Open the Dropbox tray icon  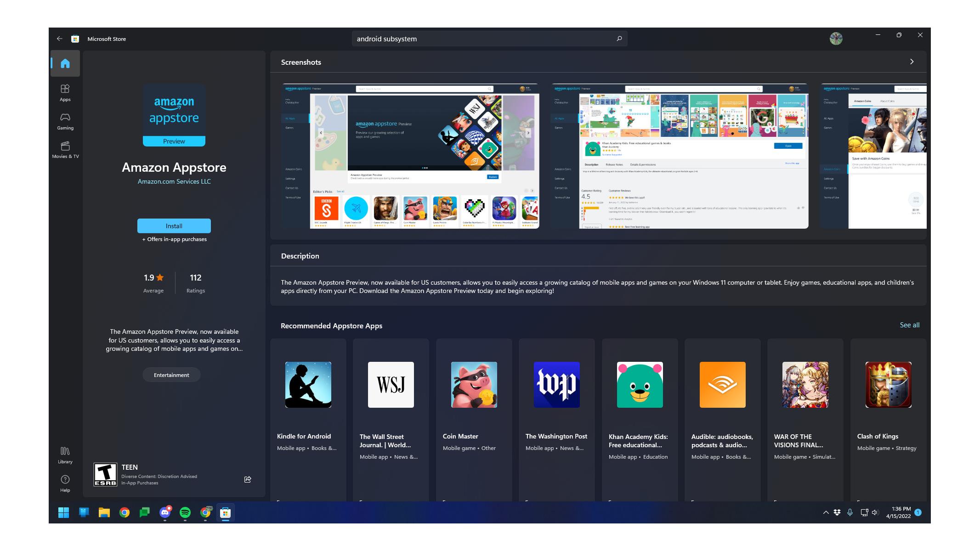click(x=837, y=512)
